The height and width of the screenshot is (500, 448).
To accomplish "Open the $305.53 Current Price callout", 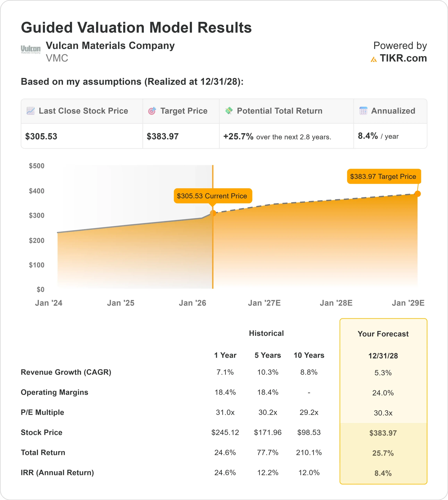I will coord(213,196).
